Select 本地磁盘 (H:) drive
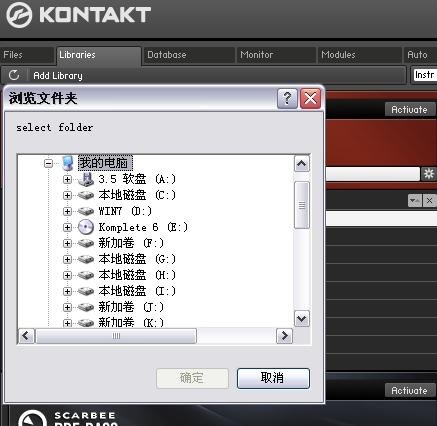 pyautogui.click(x=137, y=275)
